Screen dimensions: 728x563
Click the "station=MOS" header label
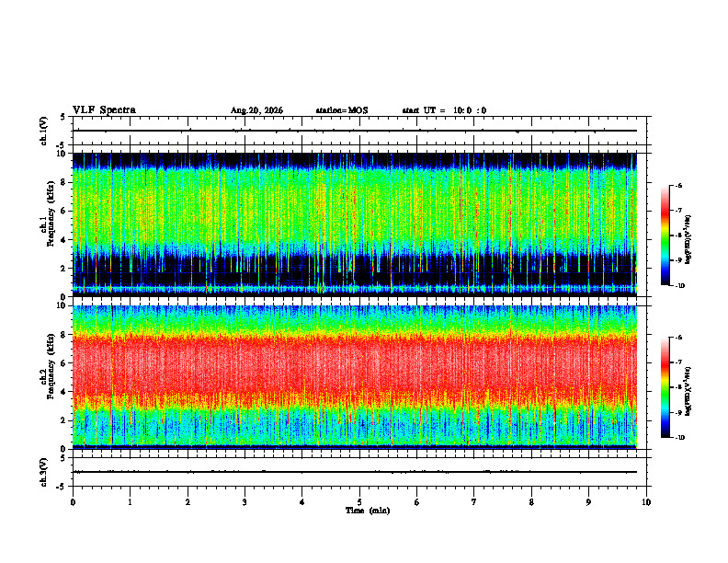pyautogui.click(x=342, y=110)
